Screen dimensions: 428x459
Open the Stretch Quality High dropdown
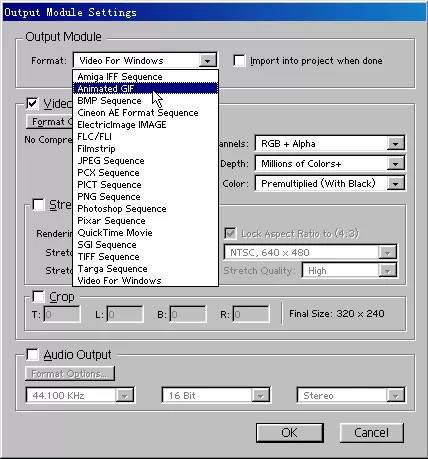349,270
